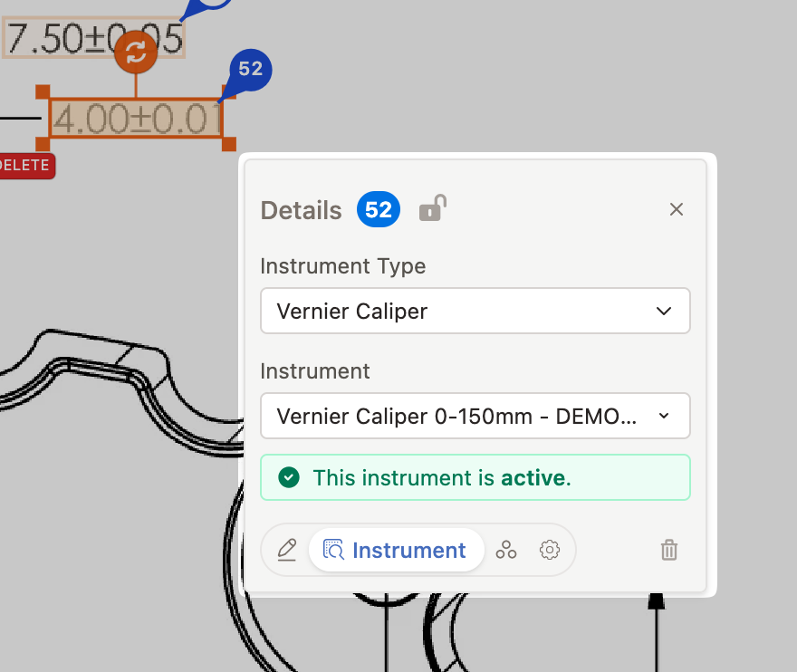Open the three-circles grouping tab
797x672 pixels.
(506, 550)
